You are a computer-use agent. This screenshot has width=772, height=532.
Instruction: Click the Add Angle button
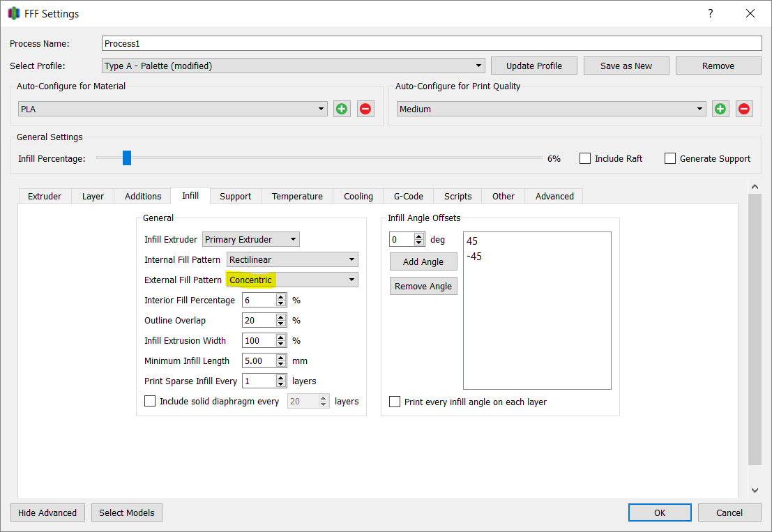(423, 261)
